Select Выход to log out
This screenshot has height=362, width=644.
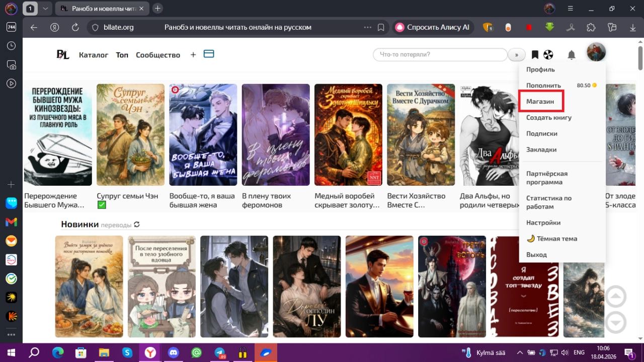tap(536, 255)
